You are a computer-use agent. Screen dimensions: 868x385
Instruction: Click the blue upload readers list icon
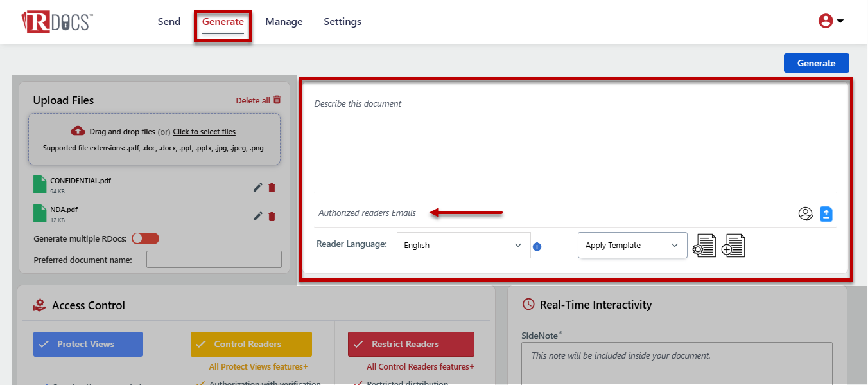tap(826, 214)
